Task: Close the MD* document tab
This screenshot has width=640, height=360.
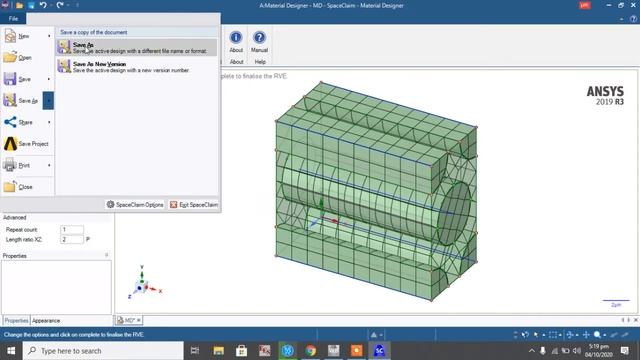Action: point(139,320)
